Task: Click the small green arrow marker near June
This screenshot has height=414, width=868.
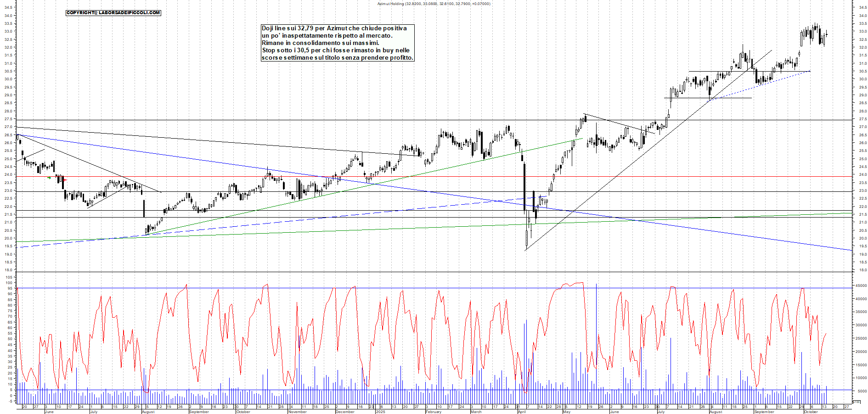Action: 49,178
